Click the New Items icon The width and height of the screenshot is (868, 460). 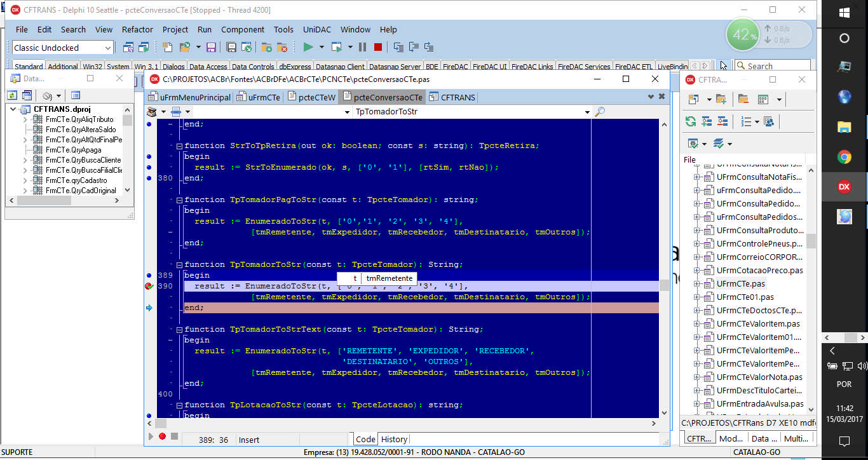tap(167, 47)
